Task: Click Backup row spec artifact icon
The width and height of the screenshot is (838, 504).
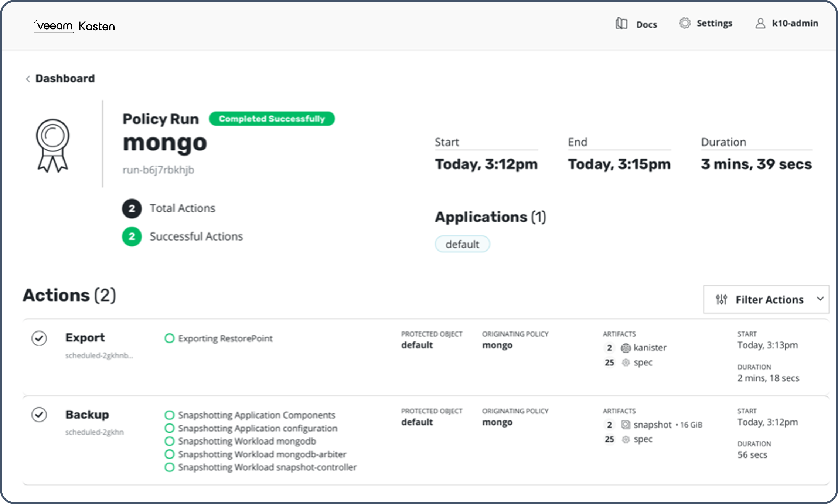Action: (626, 439)
